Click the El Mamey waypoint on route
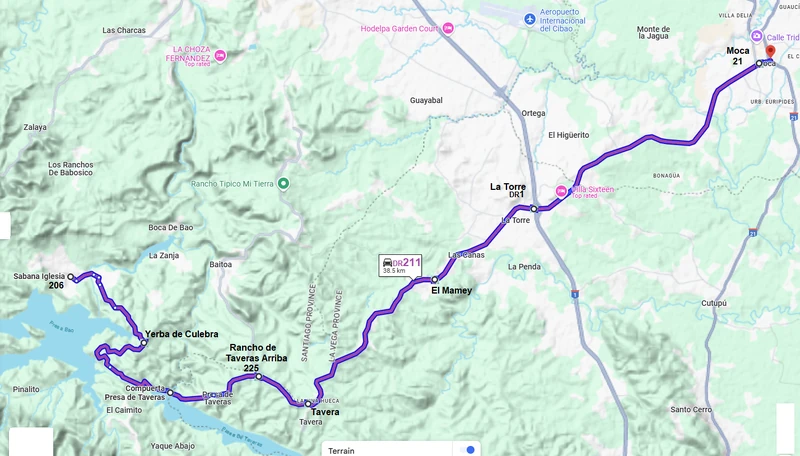The height and width of the screenshot is (456, 800). click(x=435, y=280)
